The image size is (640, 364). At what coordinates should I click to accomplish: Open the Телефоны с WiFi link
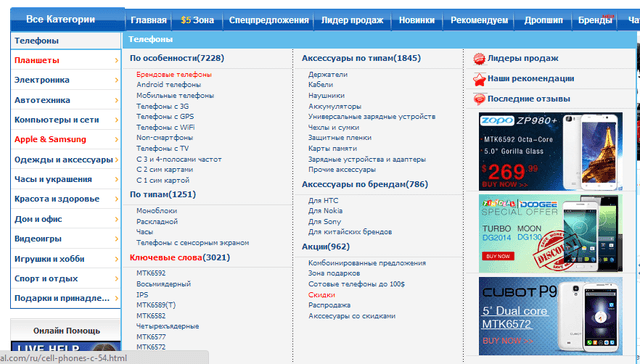165,127
